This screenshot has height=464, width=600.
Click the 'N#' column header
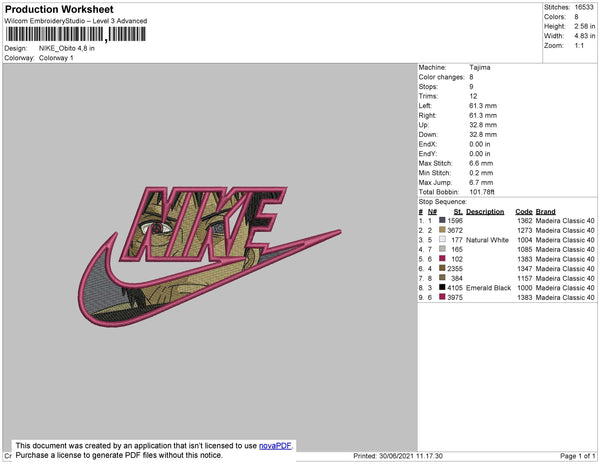coord(432,212)
